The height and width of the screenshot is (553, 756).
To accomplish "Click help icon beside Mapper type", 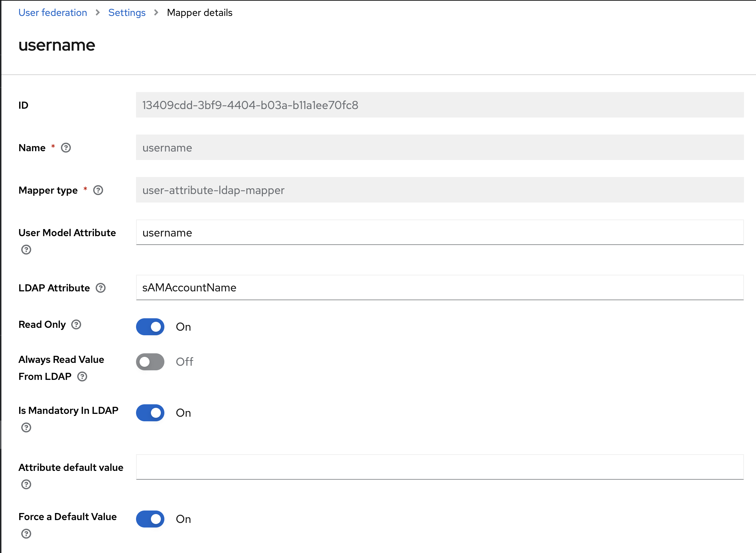I will tap(98, 190).
